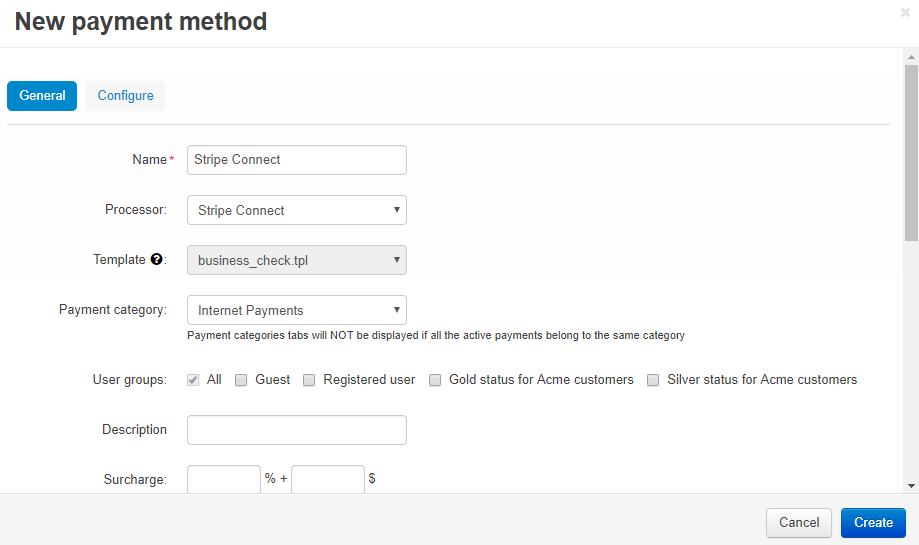
Task: Toggle the All user group checkbox
Action: coord(193,380)
